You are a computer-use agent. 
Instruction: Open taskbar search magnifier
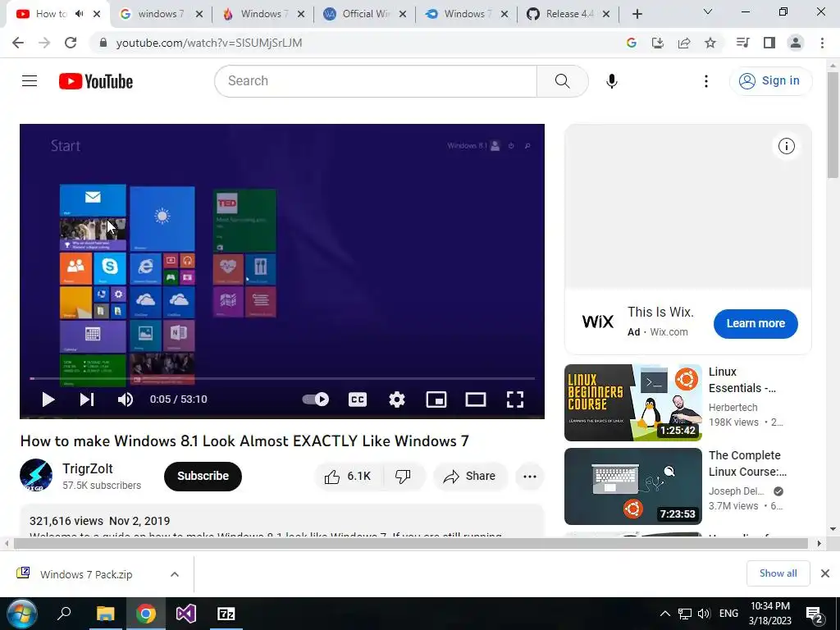pyautogui.click(x=64, y=614)
